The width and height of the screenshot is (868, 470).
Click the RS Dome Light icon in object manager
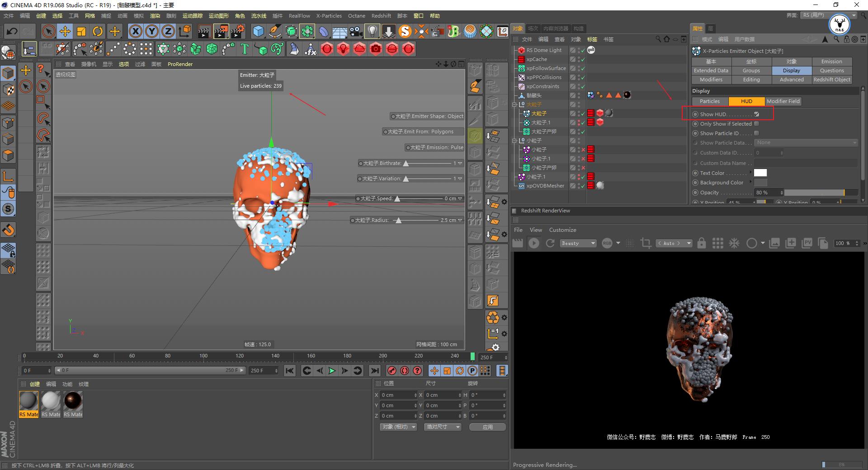coord(521,50)
